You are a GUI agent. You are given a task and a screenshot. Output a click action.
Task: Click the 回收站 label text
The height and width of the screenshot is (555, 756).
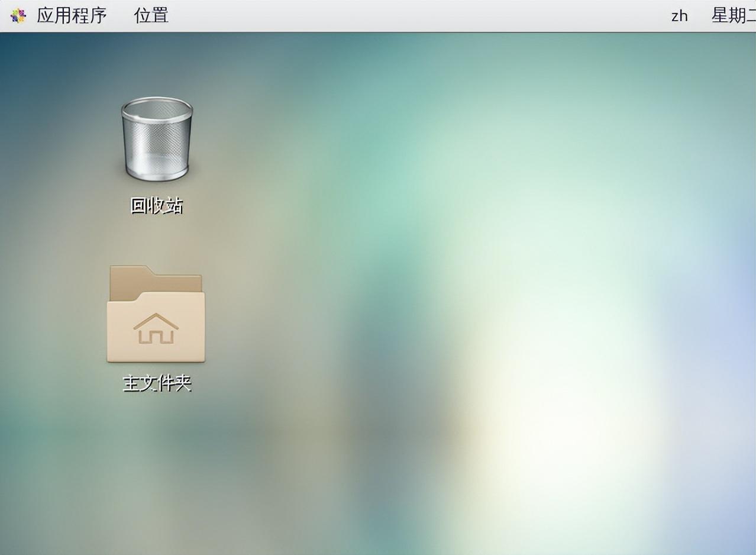pyautogui.click(x=157, y=205)
